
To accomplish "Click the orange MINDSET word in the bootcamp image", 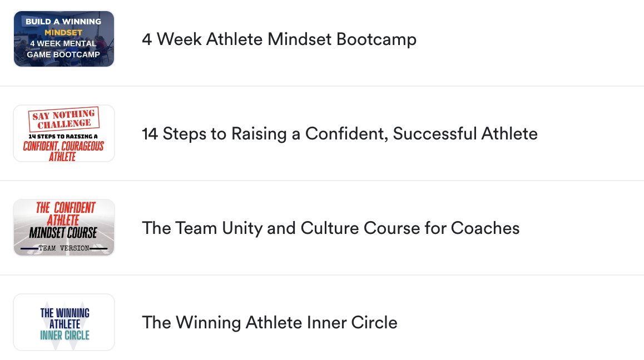I will pyautogui.click(x=63, y=33).
